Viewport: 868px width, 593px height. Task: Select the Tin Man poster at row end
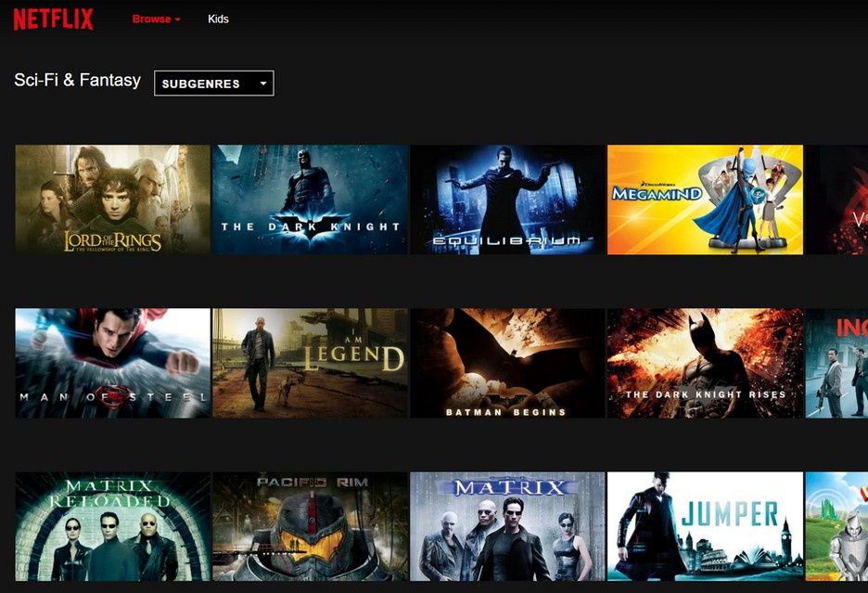(836, 526)
